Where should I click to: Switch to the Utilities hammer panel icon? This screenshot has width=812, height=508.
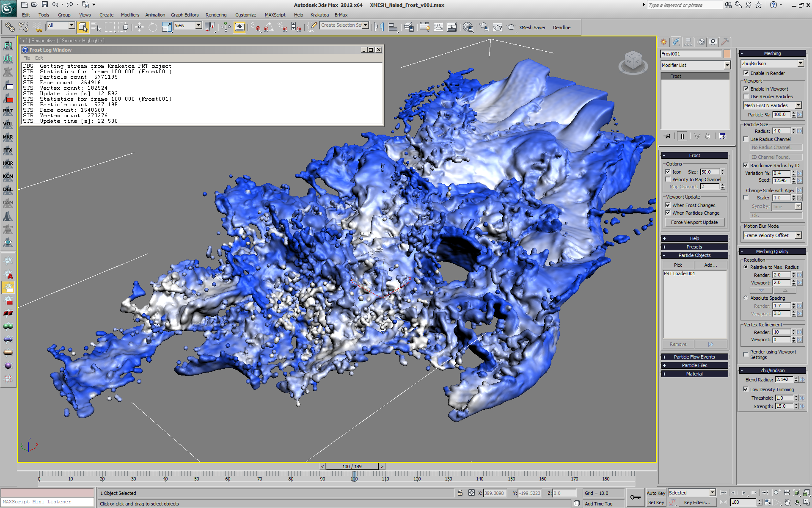coord(724,41)
